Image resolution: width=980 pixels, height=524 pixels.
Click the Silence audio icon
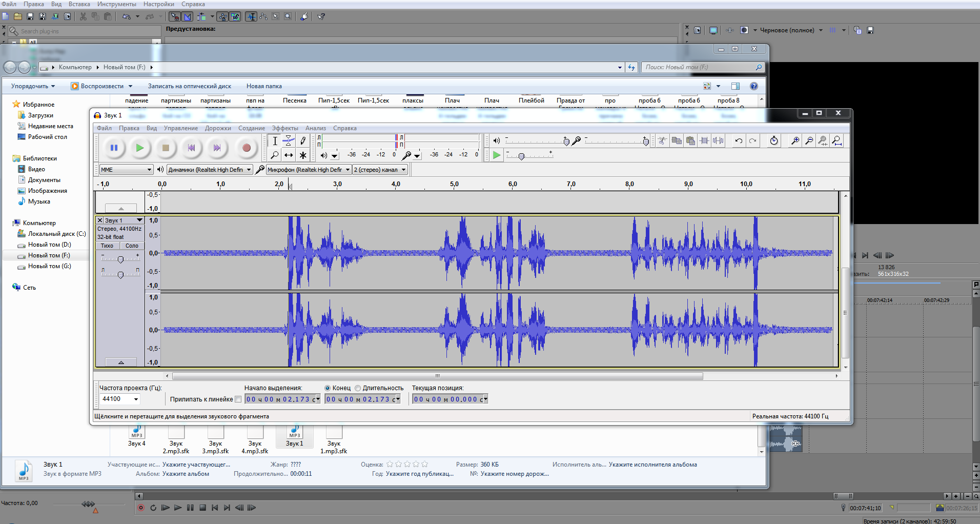pos(719,140)
